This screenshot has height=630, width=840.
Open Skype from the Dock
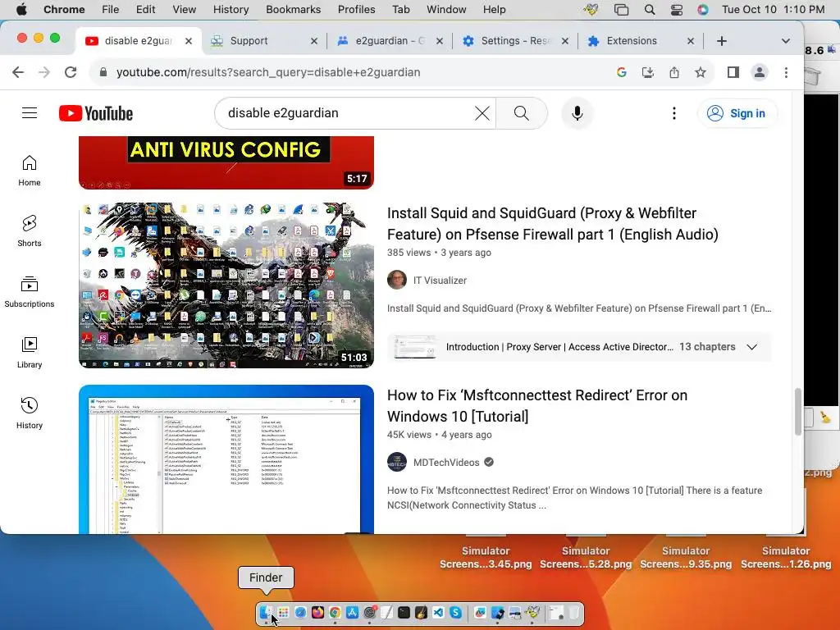(x=455, y=612)
